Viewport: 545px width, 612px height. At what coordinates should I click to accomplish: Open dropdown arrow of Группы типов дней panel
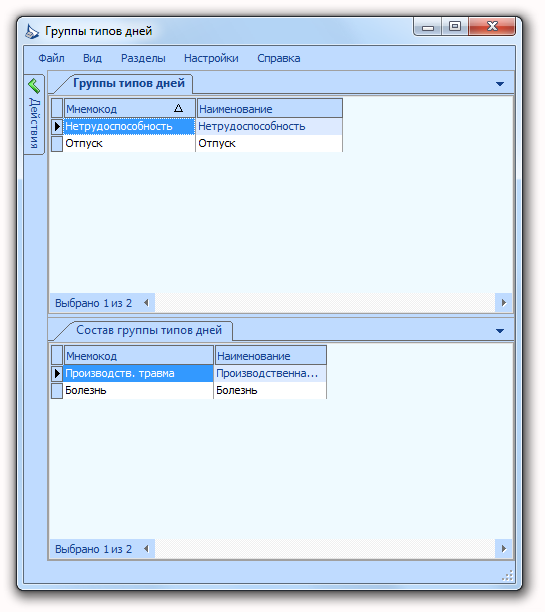[x=500, y=84]
